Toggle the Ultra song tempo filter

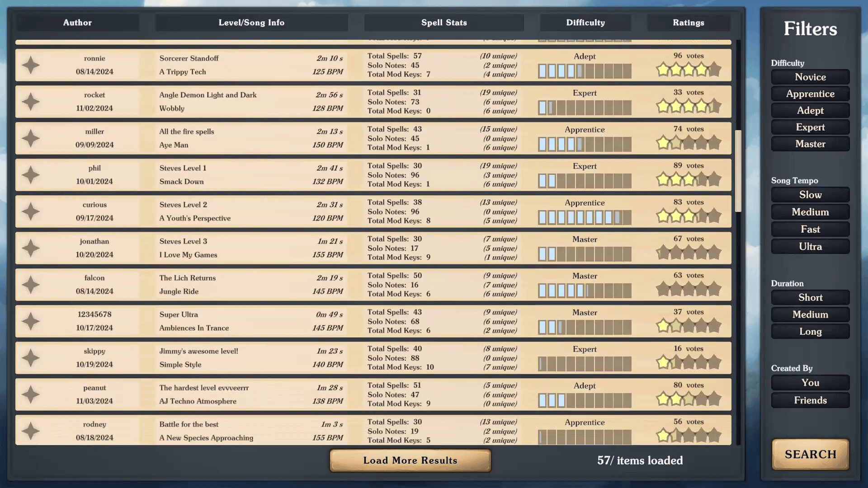(810, 246)
